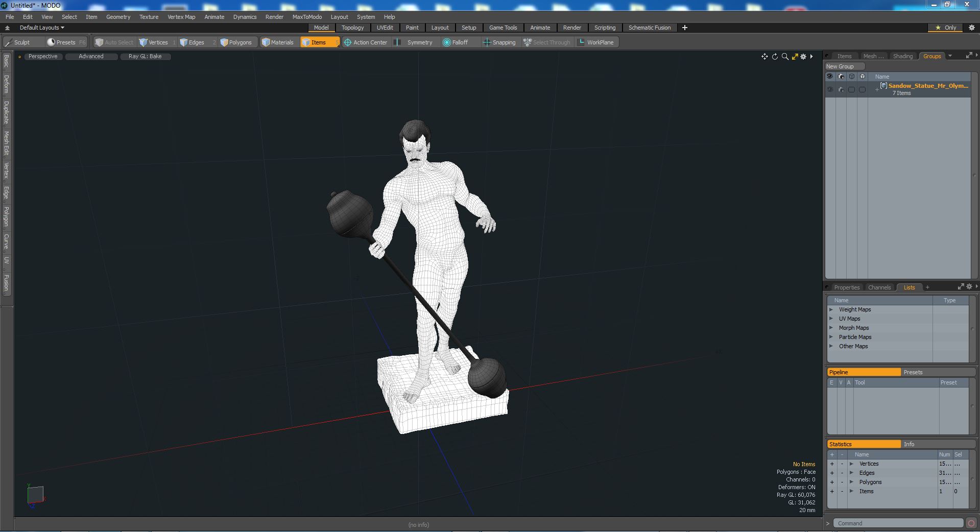This screenshot has height=532, width=980.
Task: Click the Ray GL: Bake button
Action: pyautogui.click(x=145, y=56)
